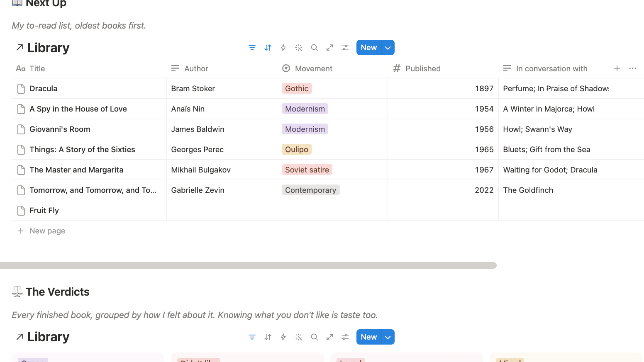Open the search icon in The Verdicts toolbar
Screen dimensions: 644x362
[x=315, y=337]
